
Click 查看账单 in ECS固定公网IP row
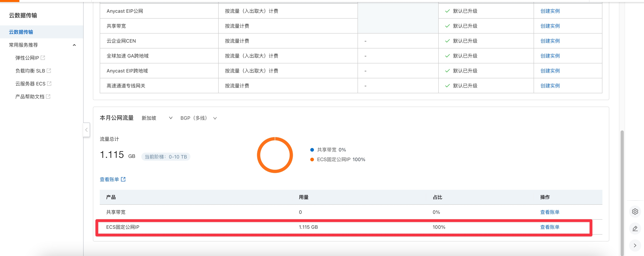pos(550,227)
